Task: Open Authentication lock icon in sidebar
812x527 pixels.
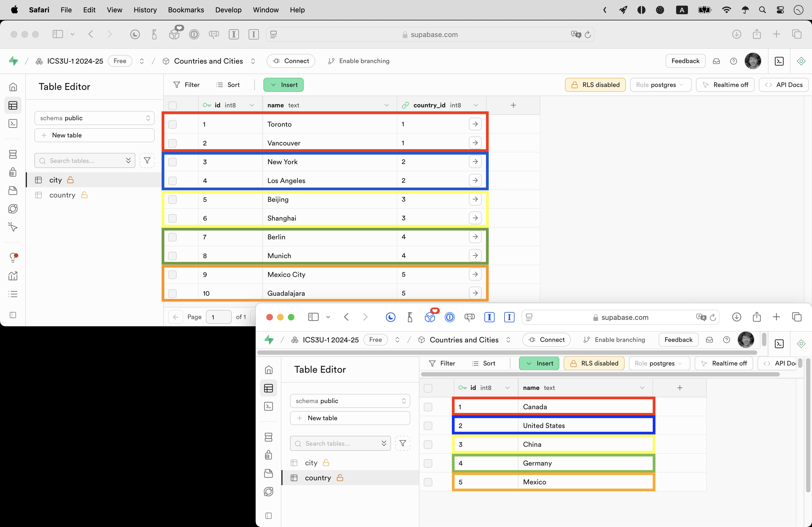Action: 13,172
